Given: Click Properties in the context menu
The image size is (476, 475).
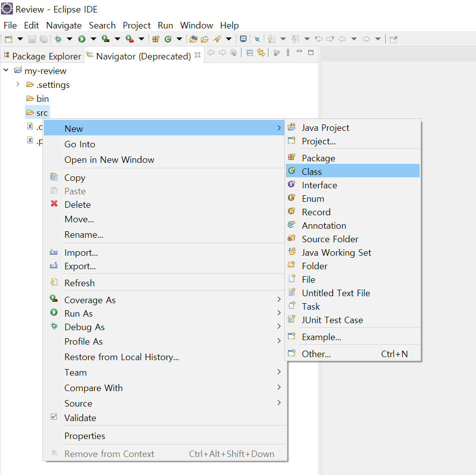Looking at the screenshot, I should pyautogui.click(x=164, y=436).
